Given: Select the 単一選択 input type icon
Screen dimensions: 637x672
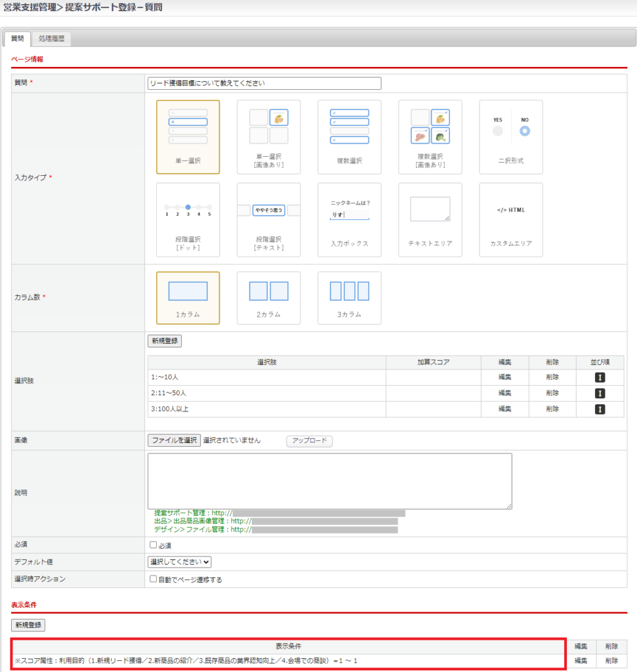Looking at the screenshot, I should (188, 136).
